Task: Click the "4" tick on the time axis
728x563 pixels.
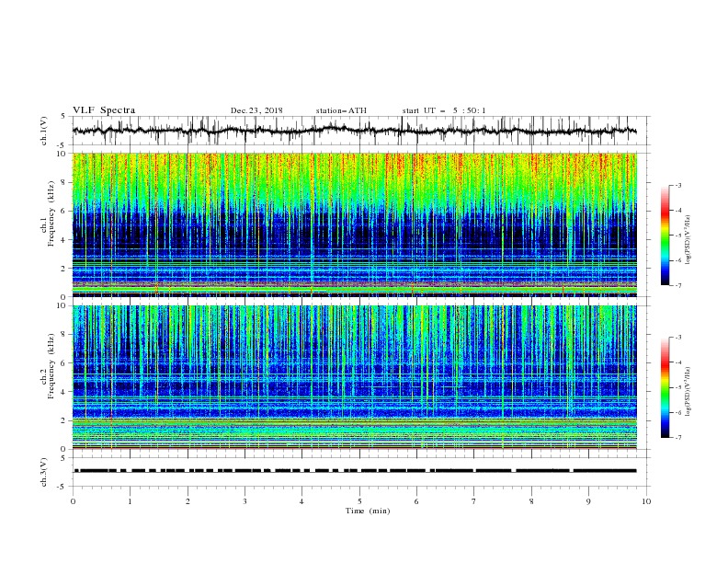Action: pyautogui.click(x=301, y=501)
